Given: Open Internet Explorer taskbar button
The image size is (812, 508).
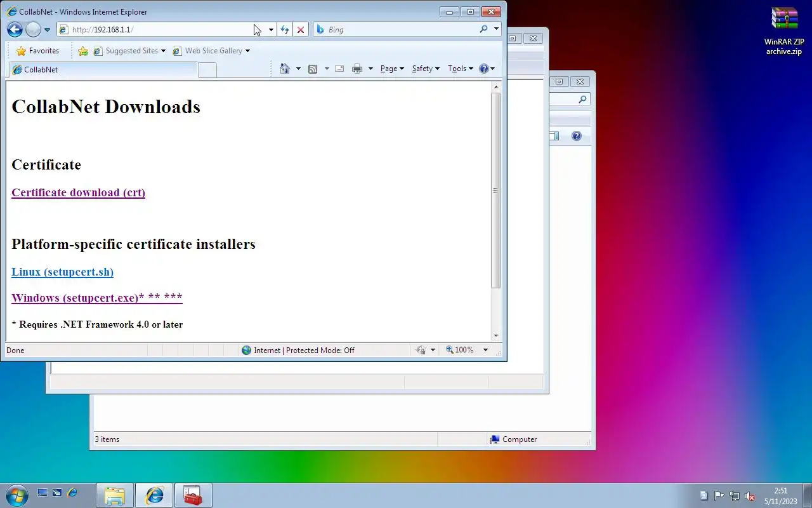Looking at the screenshot, I should [x=154, y=495].
